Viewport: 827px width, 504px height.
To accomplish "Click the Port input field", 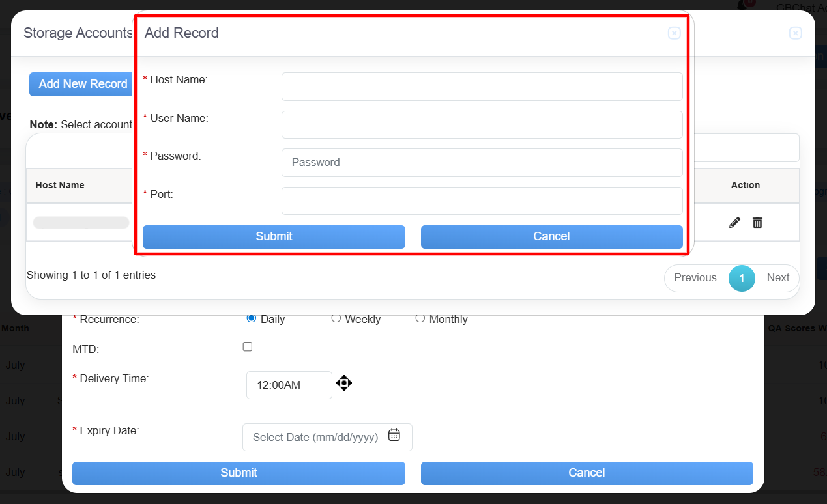I will (482, 201).
